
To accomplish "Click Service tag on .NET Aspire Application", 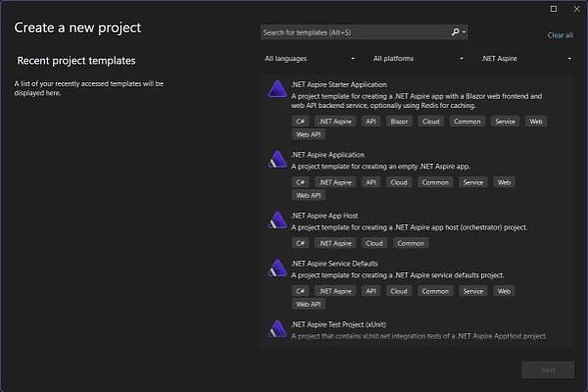I will 473,182.
